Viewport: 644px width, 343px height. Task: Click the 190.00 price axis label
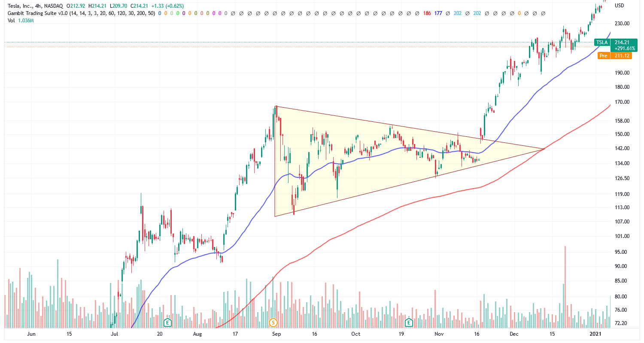tap(622, 73)
